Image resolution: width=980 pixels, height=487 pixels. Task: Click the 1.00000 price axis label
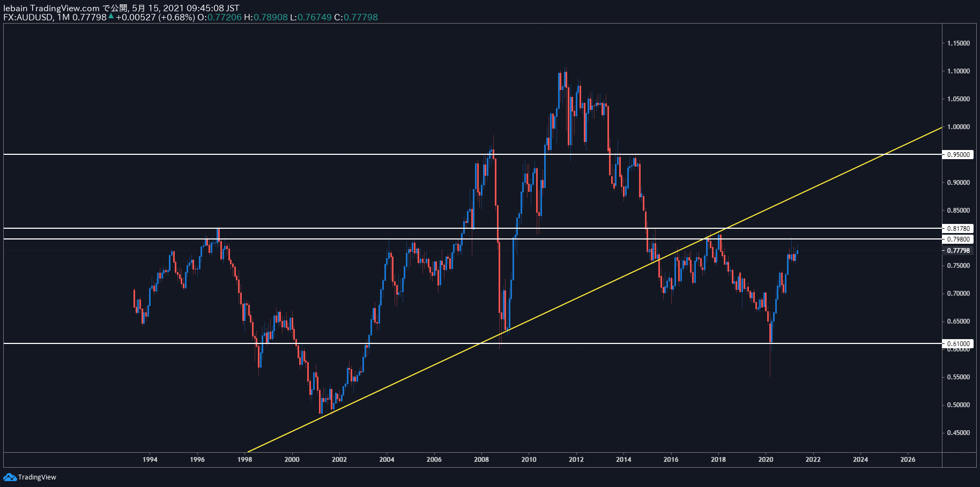[958, 127]
